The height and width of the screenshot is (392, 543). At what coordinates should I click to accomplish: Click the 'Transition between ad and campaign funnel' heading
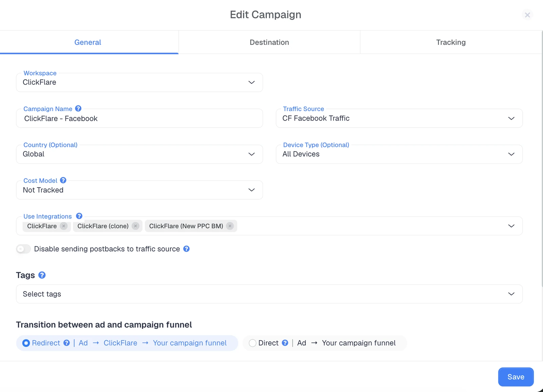(x=104, y=325)
